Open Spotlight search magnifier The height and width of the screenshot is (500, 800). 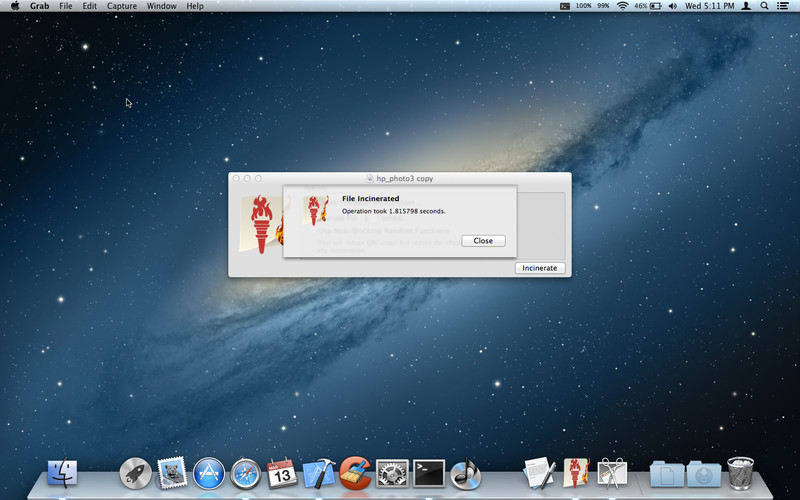click(764, 6)
